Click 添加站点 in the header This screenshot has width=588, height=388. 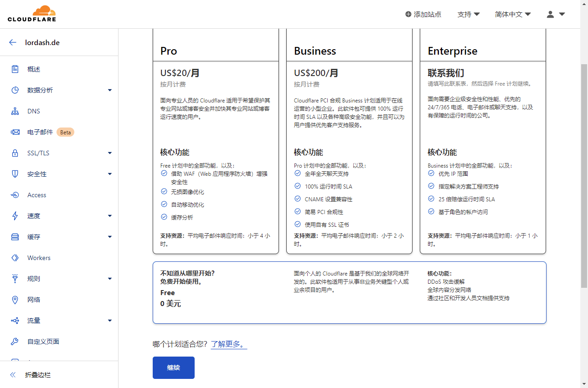pyautogui.click(x=423, y=14)
